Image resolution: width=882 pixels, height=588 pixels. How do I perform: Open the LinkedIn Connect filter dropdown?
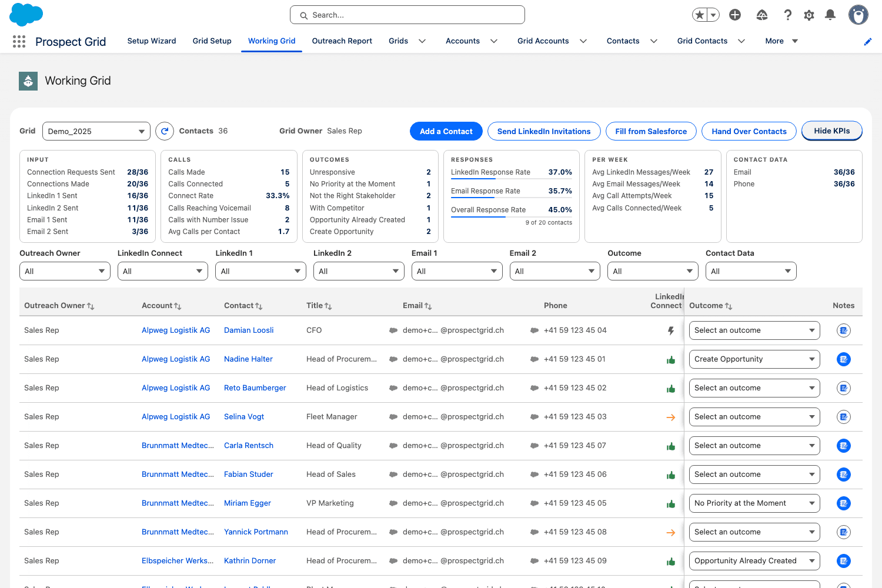(x=163, y=271)
